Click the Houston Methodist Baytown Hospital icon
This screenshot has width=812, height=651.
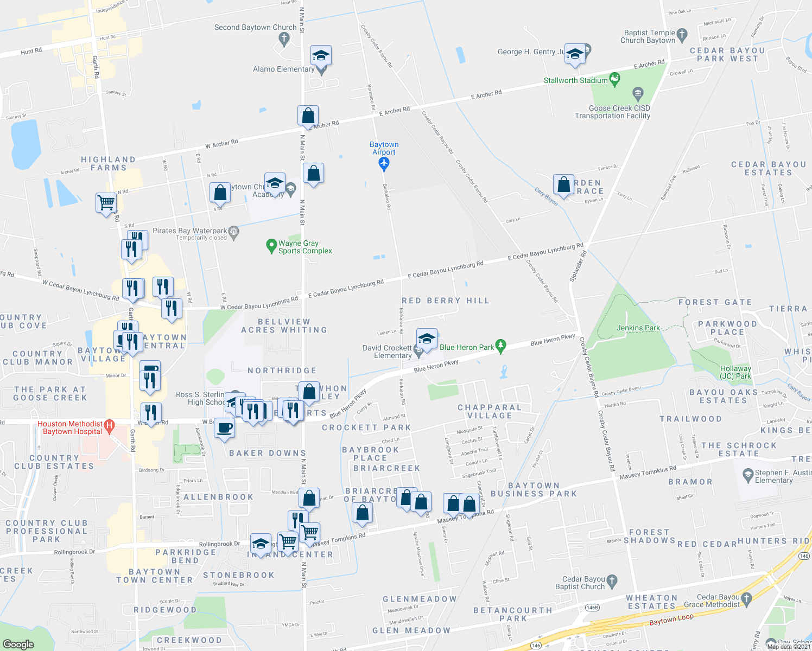(x=109, y=426)
